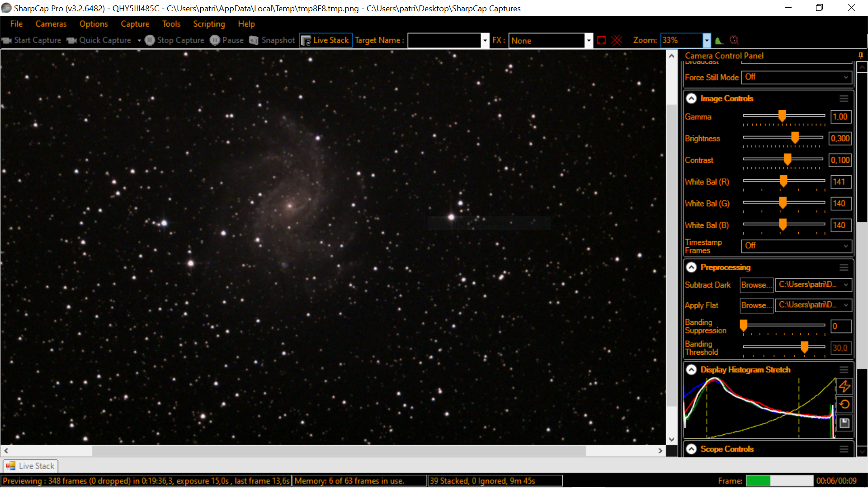This screenshot has width=868, height=488.
Task: Toggle the red selection area square icon
Action: [x=601, y=40]
